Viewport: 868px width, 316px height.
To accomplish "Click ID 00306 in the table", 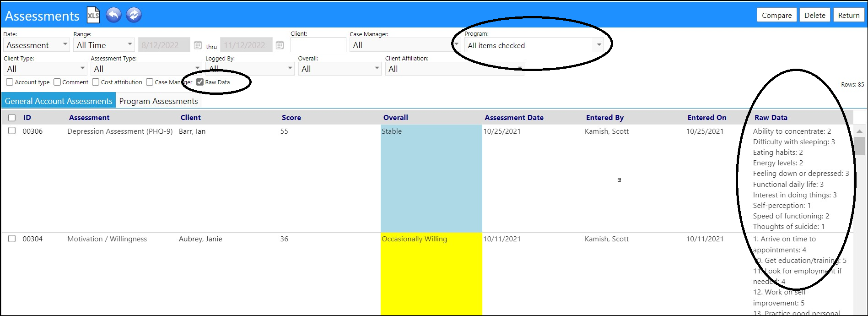I will click(x=32, y=131).
